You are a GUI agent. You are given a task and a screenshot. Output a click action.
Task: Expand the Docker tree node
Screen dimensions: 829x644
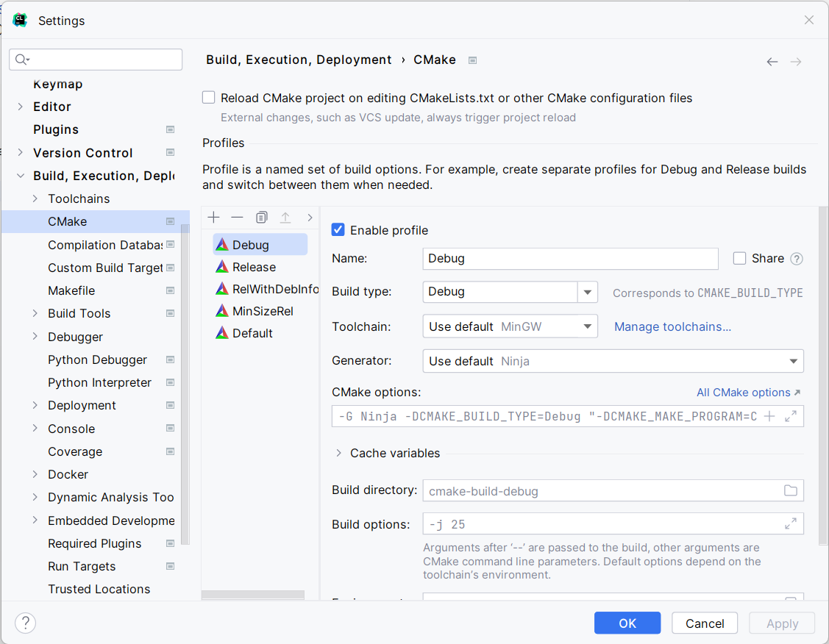pyautogui.click(x=35, y=474)
